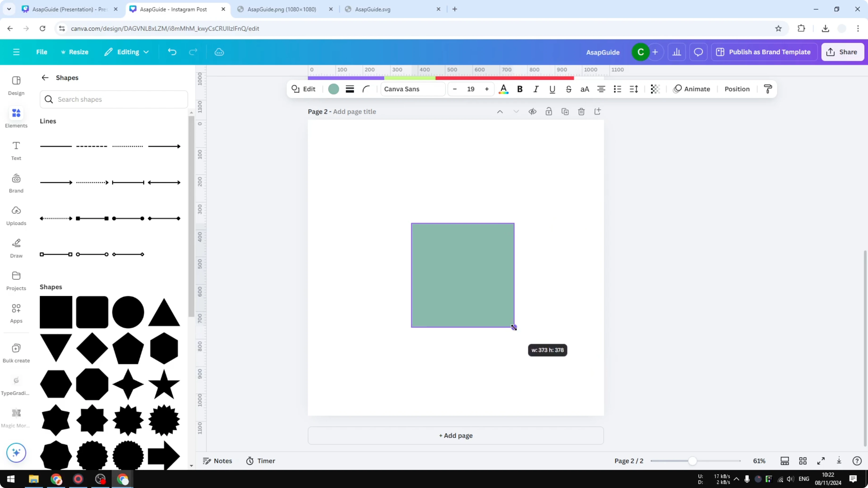The width and height of the screenshot is (868, 488).
Task: Select the Bulk create sidebar tool
Action: [x=16, y=352]
